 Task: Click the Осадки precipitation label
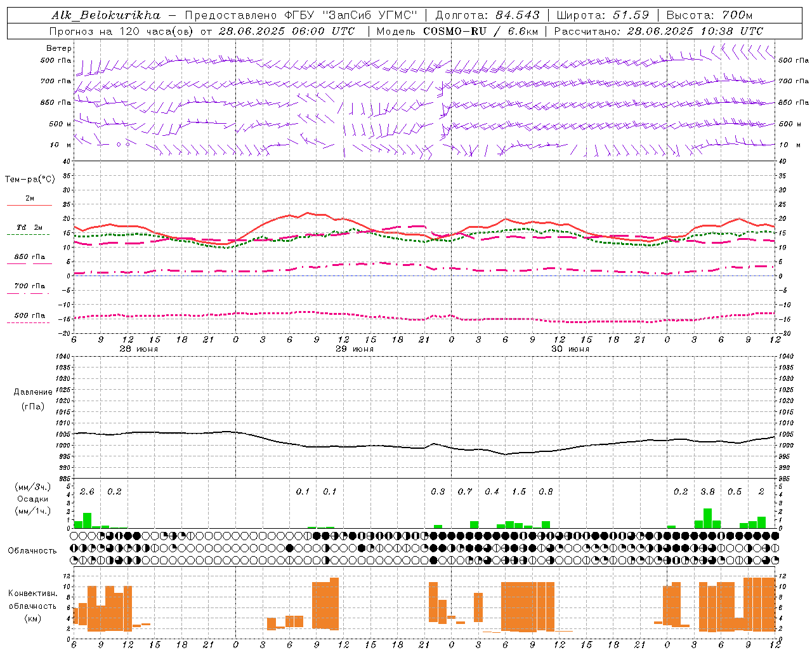(x=33, y=499)
